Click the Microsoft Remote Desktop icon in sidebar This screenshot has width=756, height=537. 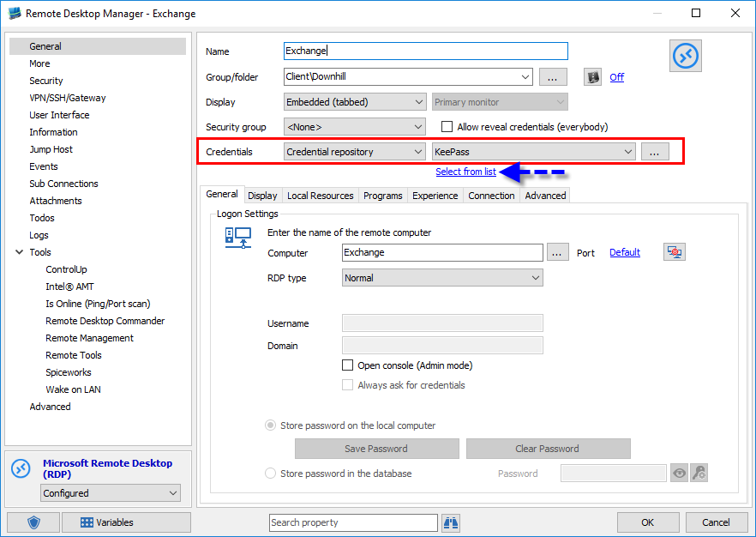[21, 469]
